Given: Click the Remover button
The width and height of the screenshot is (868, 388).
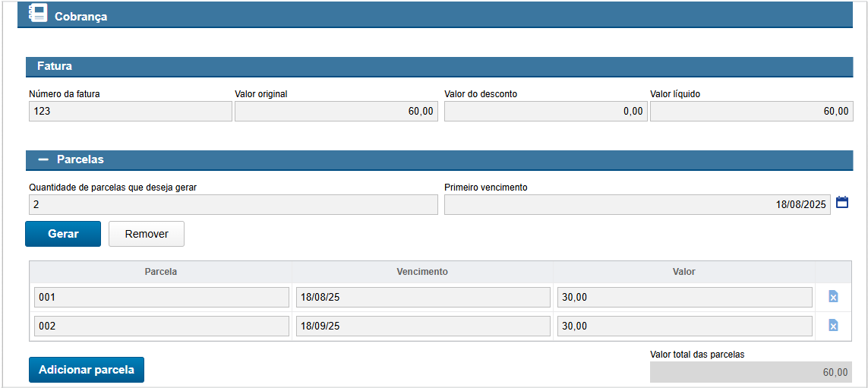Looking at the screenshot, I should [x=147, y=234].
